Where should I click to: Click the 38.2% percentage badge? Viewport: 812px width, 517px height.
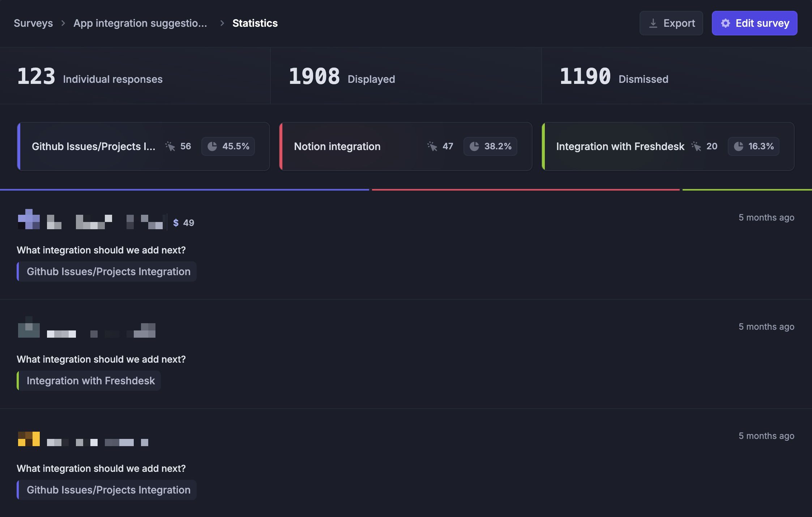point(490,146)
